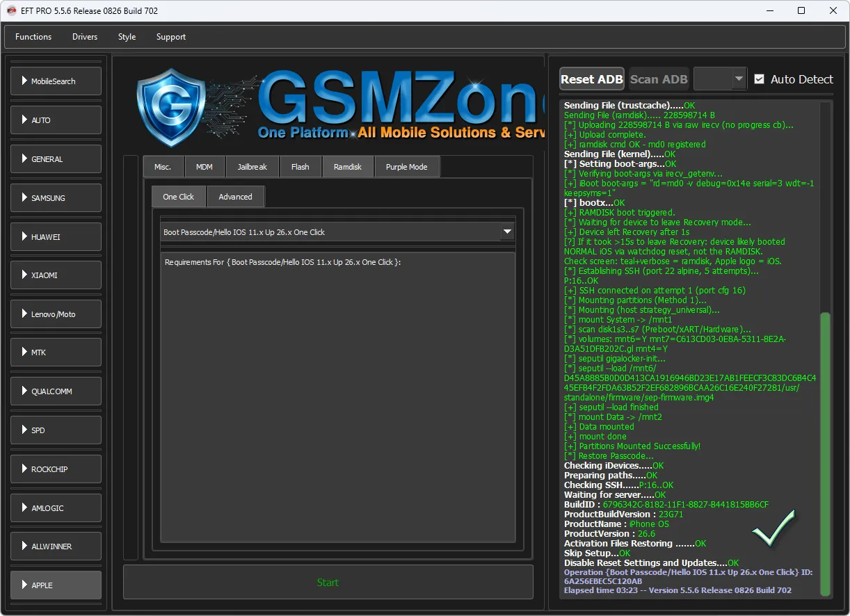Image resolution: width=850 pixels, height=616 pixels.
Task: Switch to the Flash tab
Action: click(x=300, y=167)
